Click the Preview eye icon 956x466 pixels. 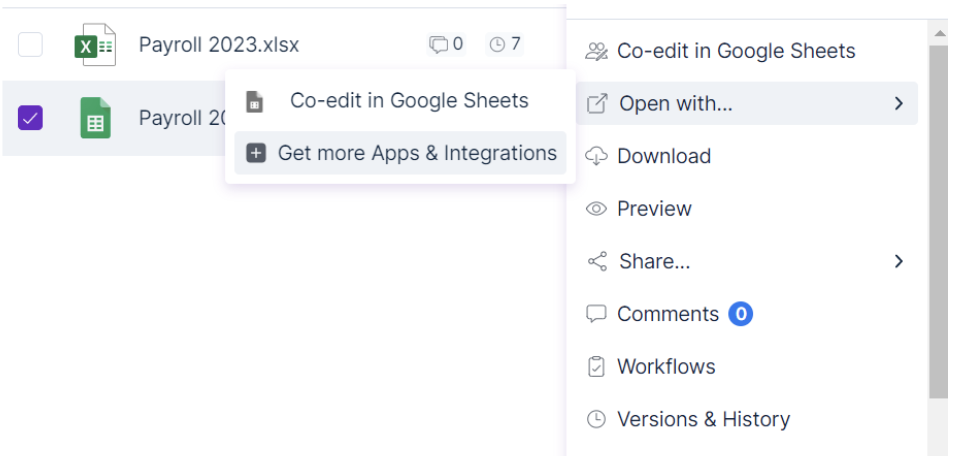pos(596,209)
